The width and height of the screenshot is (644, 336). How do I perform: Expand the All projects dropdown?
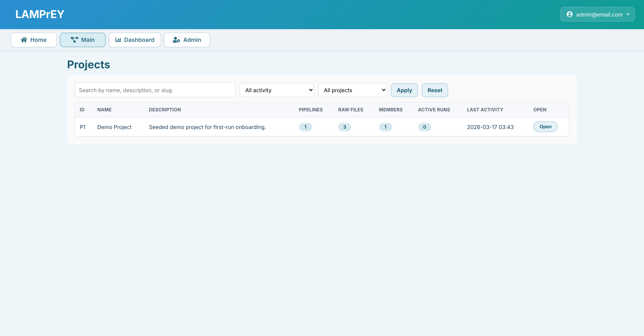coord(352,90)
